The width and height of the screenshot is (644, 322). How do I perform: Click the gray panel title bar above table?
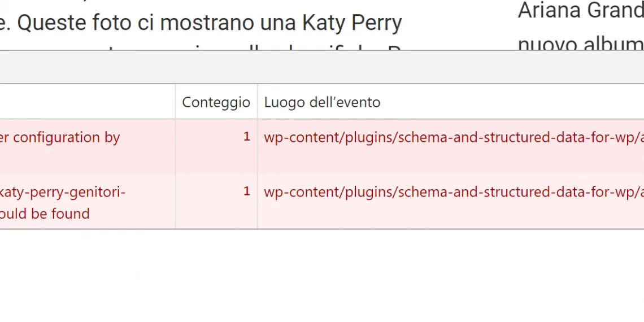(x=322, y=67)
